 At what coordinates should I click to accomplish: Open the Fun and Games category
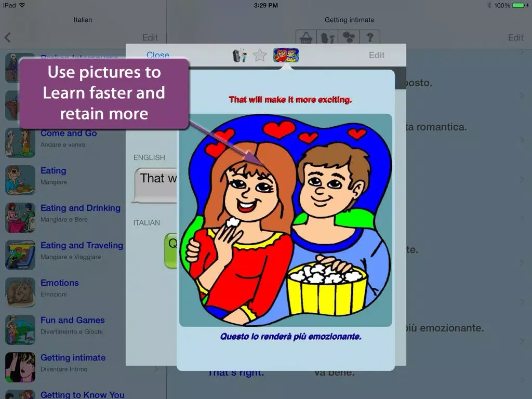pos(83,329)
